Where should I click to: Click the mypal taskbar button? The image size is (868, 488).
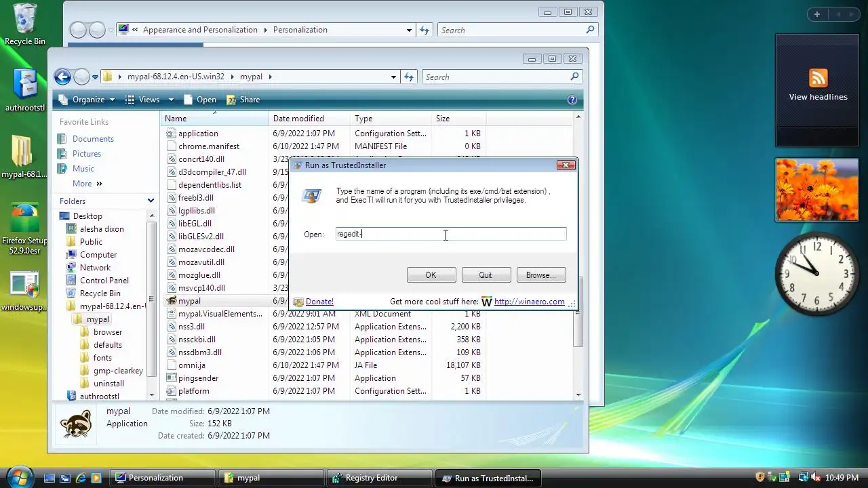pos(271,478)
